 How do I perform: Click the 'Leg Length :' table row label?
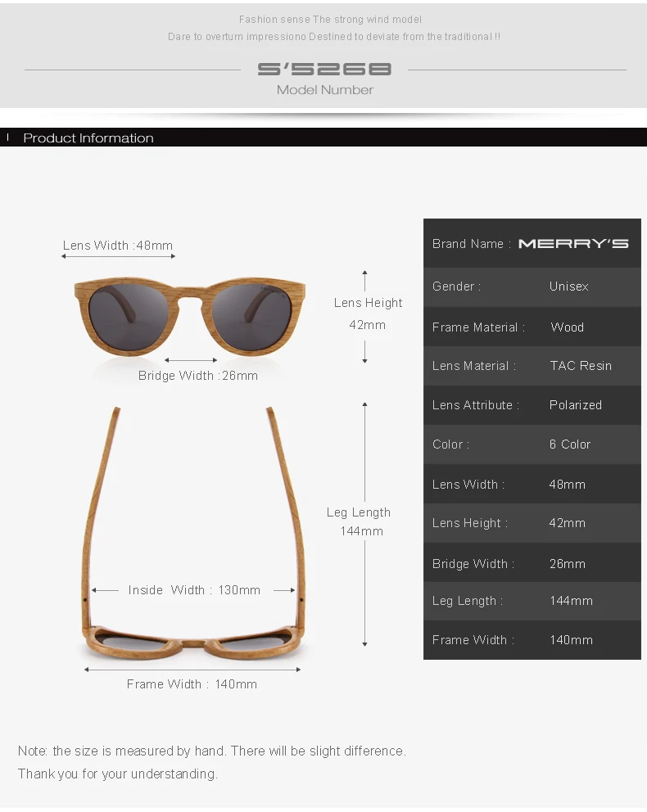point(468,601)
